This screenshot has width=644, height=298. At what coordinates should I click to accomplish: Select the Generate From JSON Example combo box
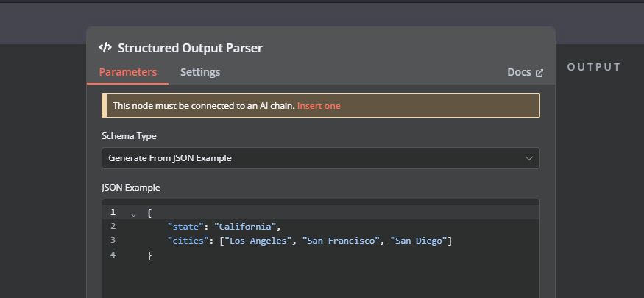click(x=321, y=158)
